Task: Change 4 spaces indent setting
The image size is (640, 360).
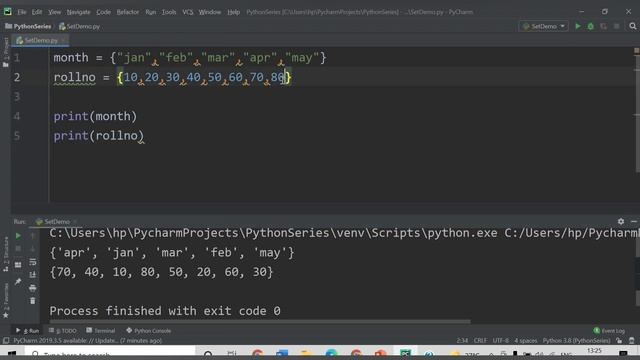Action: pos(525,340)
